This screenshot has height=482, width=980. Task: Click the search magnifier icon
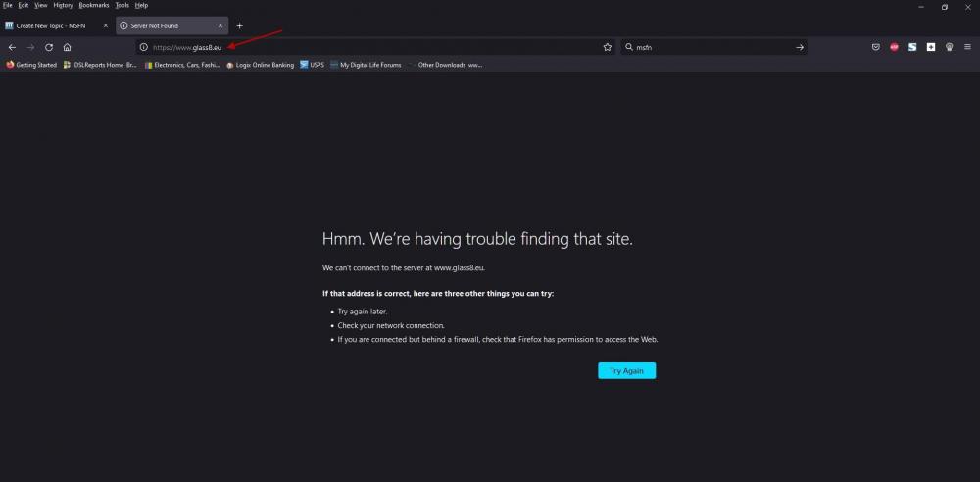629,47
